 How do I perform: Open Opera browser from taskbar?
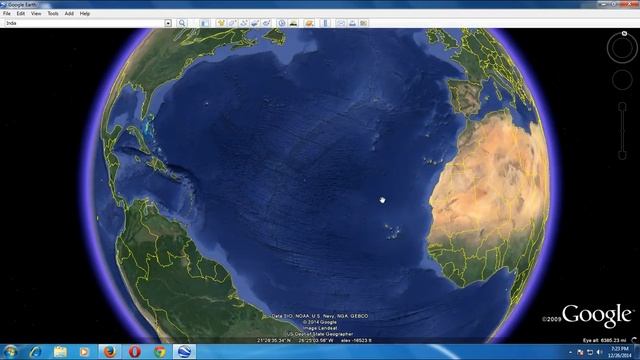135,351
